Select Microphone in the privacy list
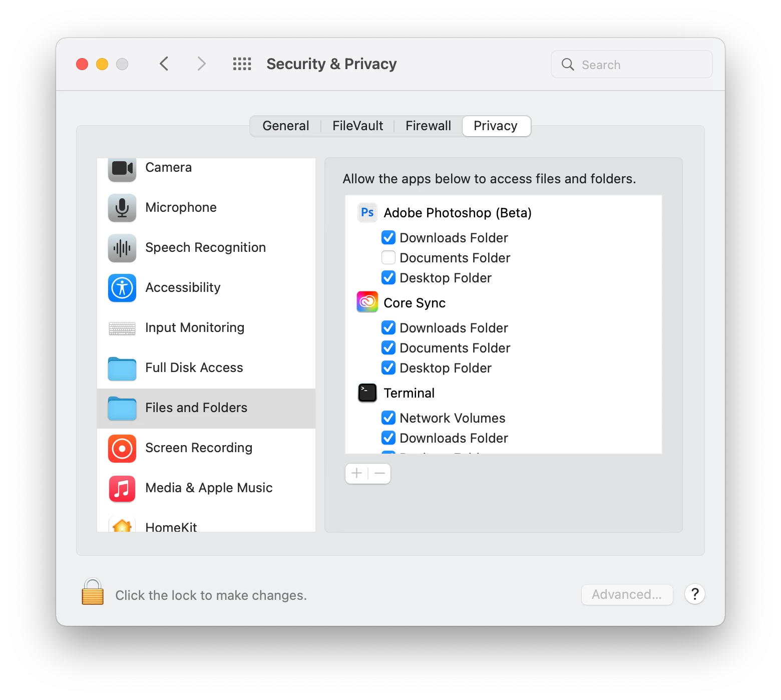Screen dimensions: 781x700 tap(206, 208)
